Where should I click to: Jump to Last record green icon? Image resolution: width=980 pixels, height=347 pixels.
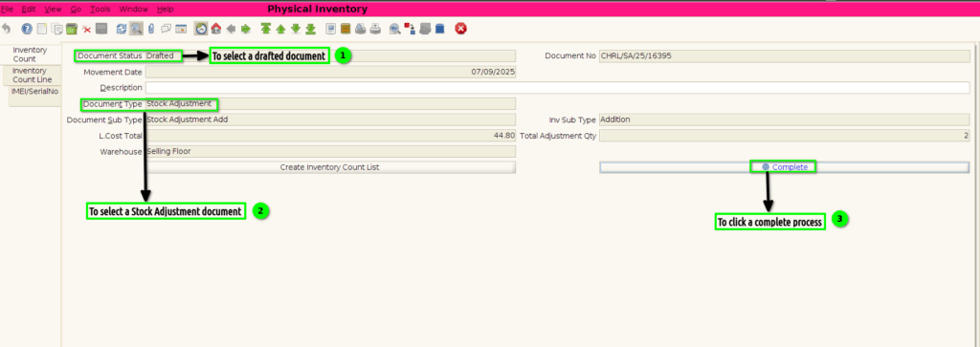click(x=310, y=29)
